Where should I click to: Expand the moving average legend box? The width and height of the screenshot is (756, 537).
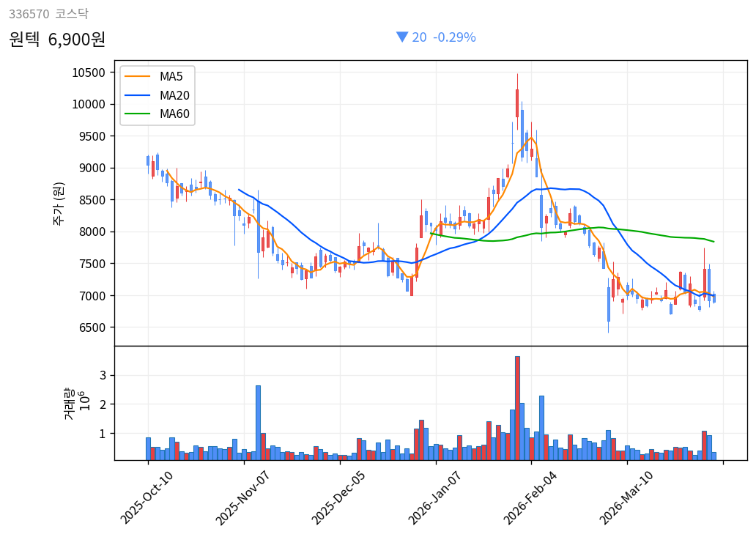click(x=157, y=95)
